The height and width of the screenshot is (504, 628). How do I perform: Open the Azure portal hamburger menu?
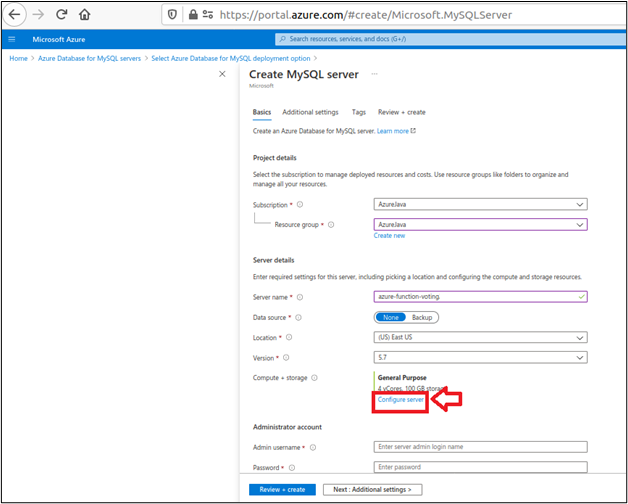[x=12, y=39]
